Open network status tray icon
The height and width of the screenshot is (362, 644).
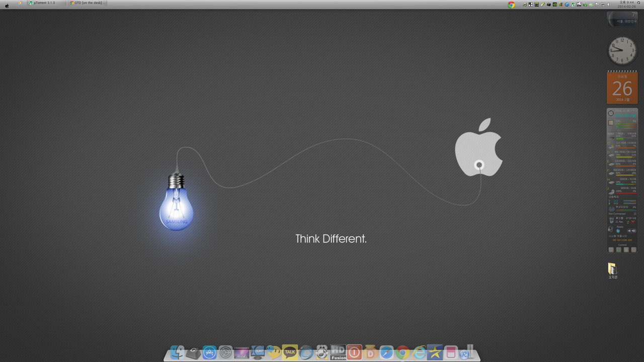[x=603, y=5]
